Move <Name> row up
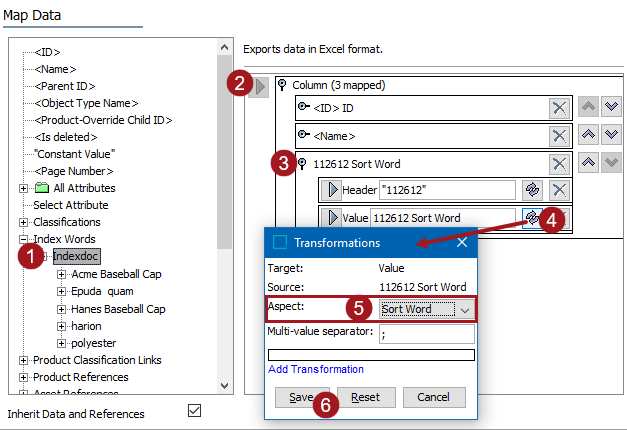The image size is (627, 430). coord(588,135)
